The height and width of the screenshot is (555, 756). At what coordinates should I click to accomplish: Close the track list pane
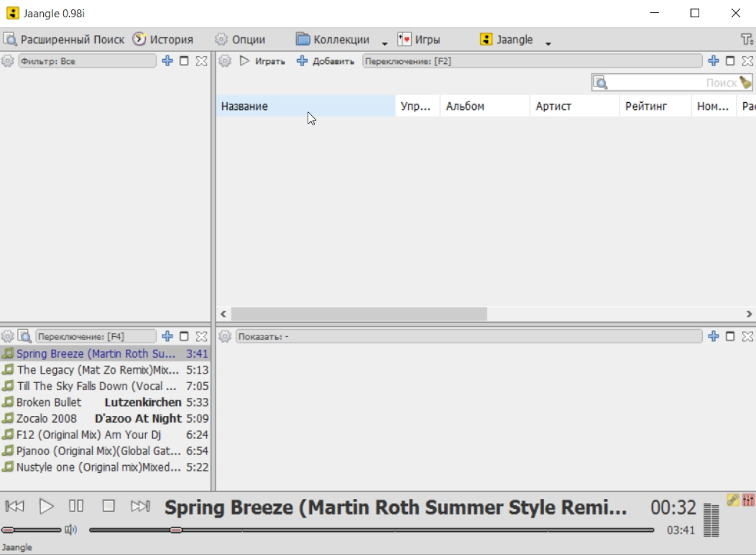747,61
